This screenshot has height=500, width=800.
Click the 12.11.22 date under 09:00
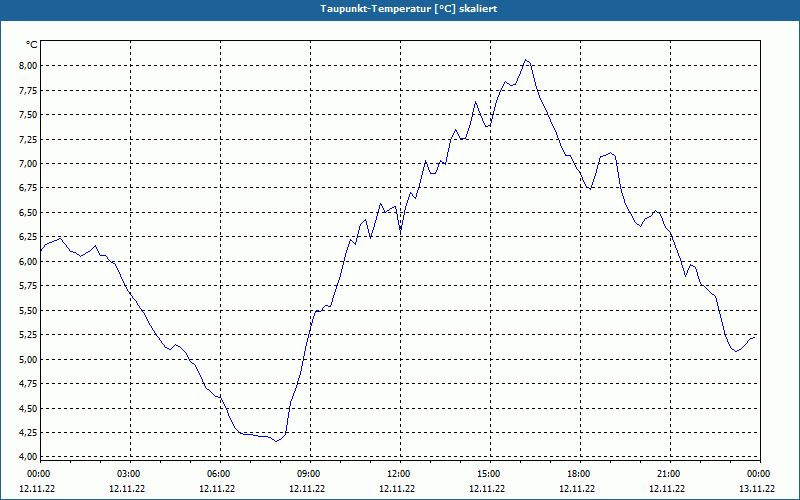coord(307,489)
